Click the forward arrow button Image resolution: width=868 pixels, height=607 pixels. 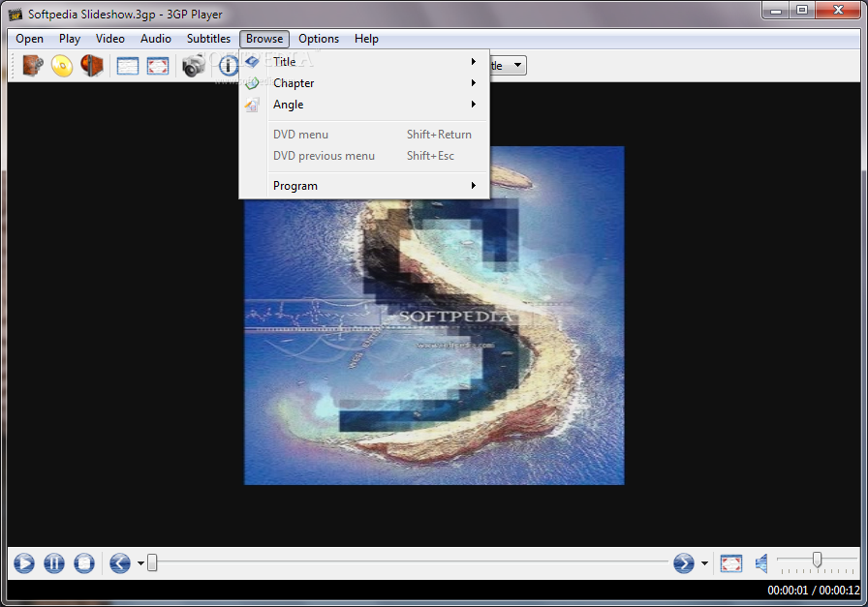tap(684, 563)
